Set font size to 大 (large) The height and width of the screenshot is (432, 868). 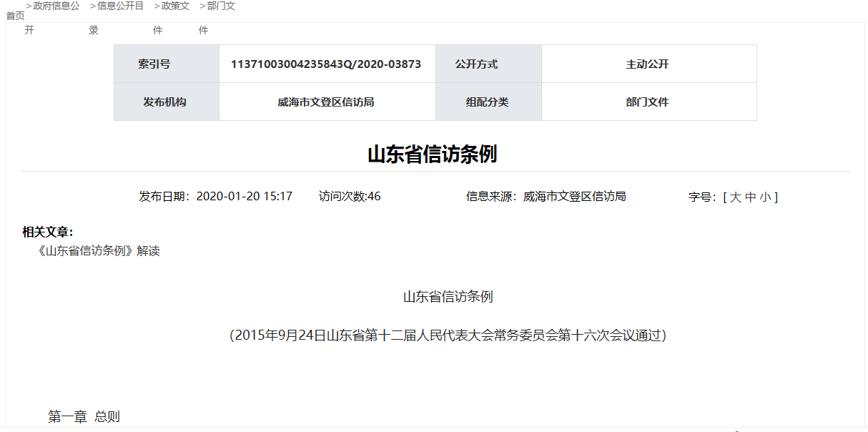coord(735,197)
